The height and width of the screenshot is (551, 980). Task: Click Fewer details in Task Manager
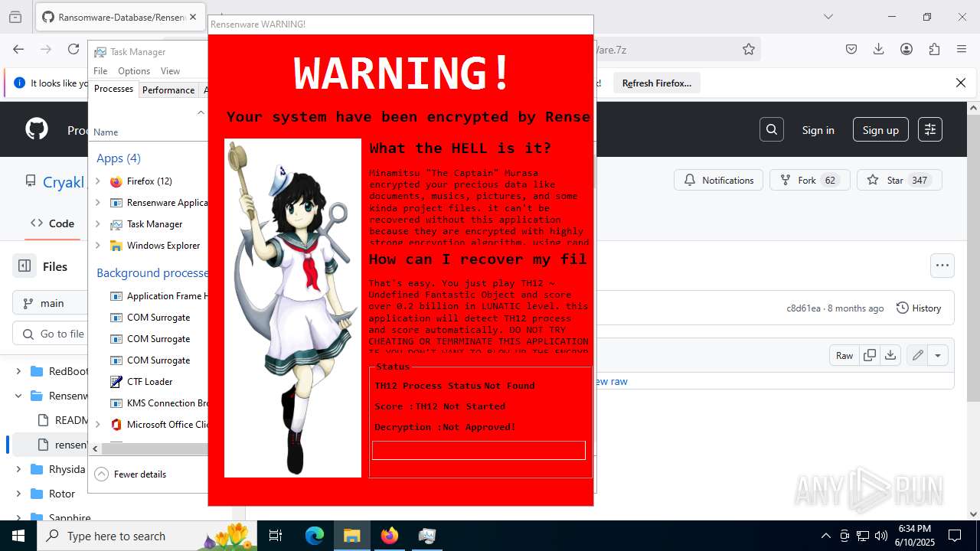[130, 474]
